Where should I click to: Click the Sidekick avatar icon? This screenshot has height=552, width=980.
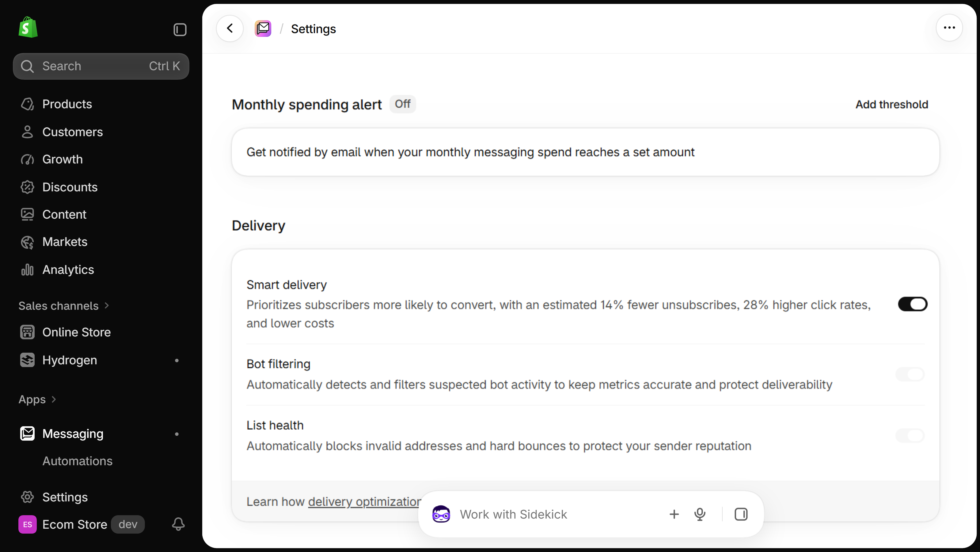coord(441,514)
